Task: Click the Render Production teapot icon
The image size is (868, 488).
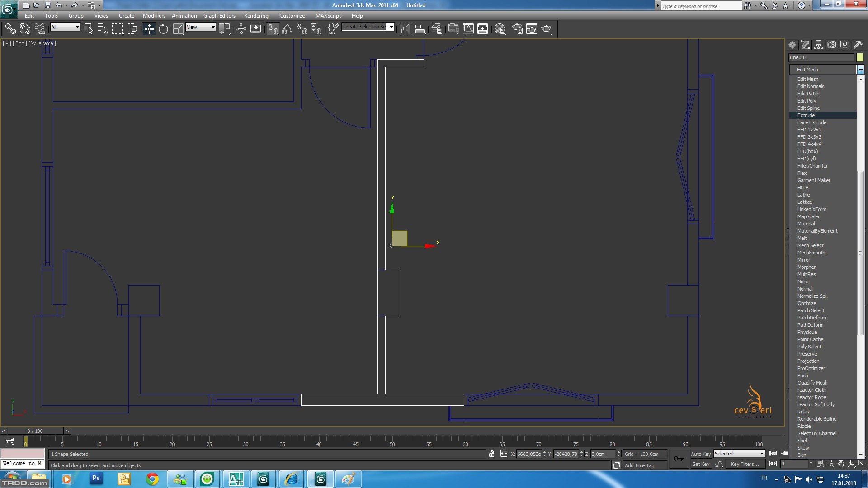Action: [546, 29]
